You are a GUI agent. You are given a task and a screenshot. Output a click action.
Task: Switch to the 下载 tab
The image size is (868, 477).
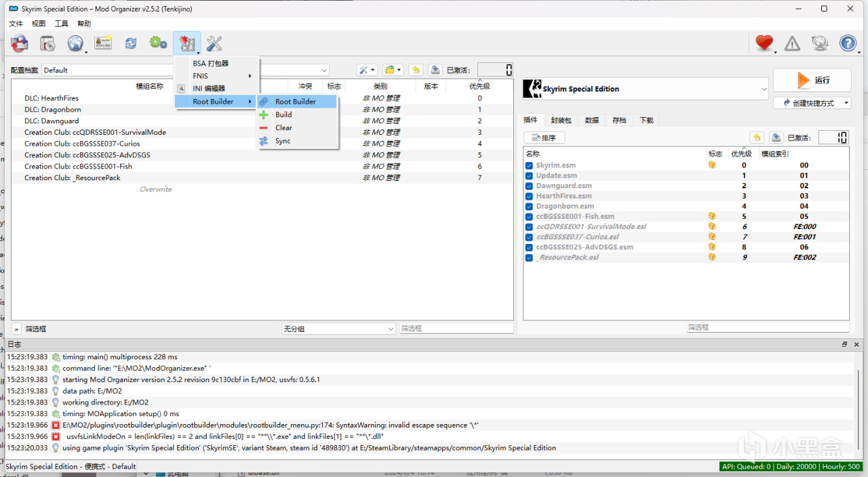pyautogui.click(x=646, y=120)
